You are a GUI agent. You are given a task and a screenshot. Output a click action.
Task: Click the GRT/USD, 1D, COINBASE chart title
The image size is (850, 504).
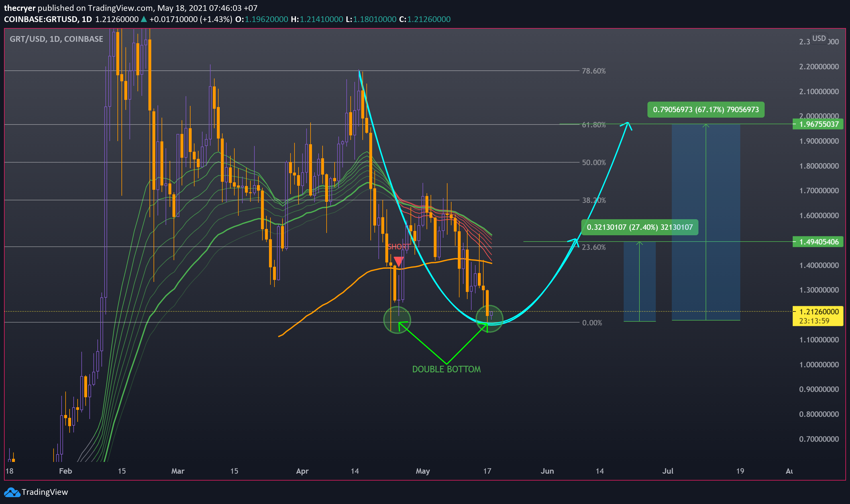56,39
